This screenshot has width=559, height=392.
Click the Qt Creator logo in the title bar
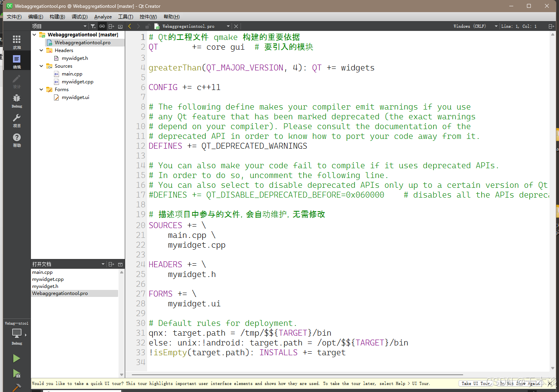(9, 6)
